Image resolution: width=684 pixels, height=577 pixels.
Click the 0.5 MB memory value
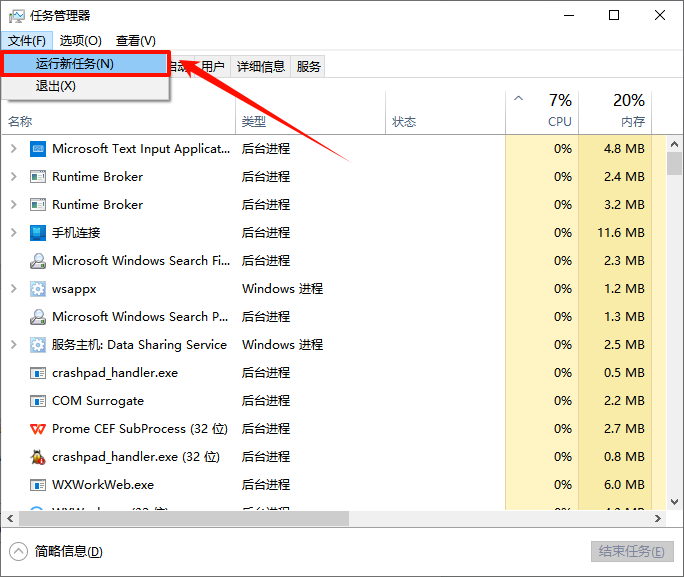tap(624, 373)
